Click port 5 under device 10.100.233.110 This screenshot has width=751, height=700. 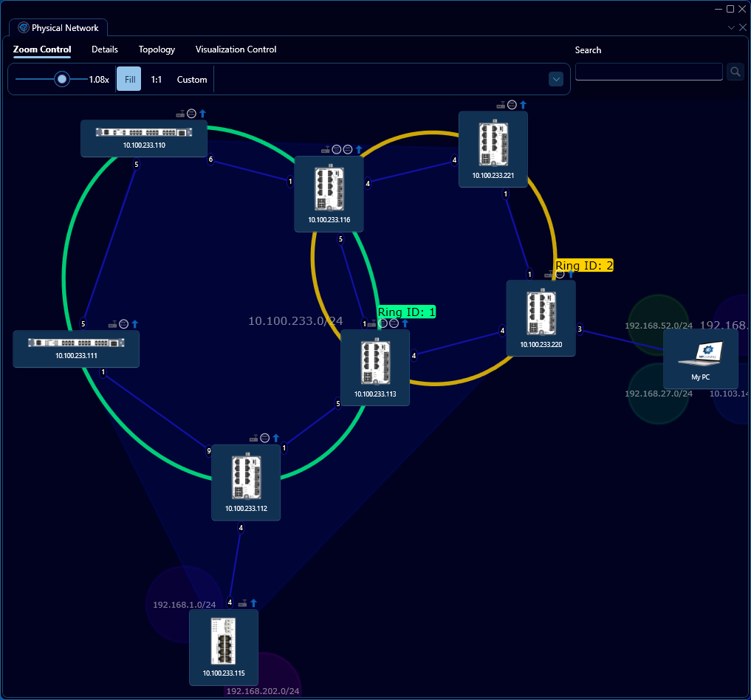(137, 164)
